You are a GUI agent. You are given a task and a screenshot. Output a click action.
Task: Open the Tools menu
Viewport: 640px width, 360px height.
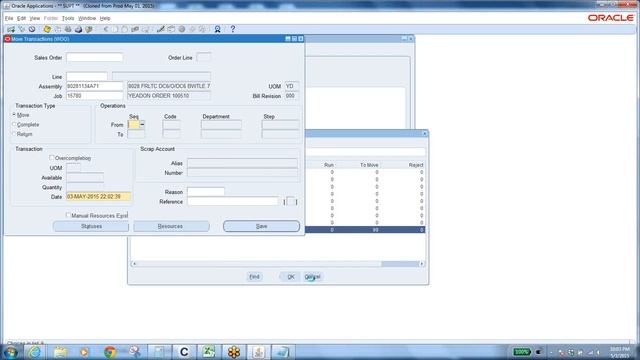(x=68, y=18)
